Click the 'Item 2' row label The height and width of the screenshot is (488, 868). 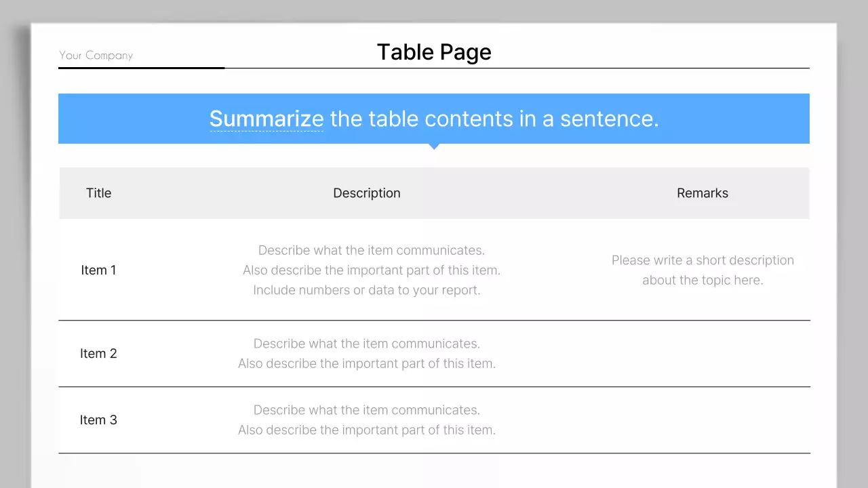[x=98, y=353]
